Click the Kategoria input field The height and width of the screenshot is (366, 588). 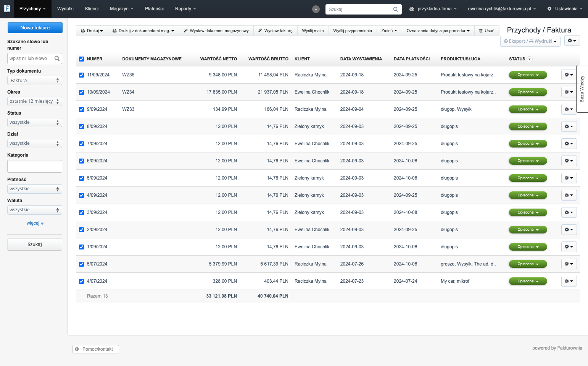pyautogui.click(x=35, y=166)
